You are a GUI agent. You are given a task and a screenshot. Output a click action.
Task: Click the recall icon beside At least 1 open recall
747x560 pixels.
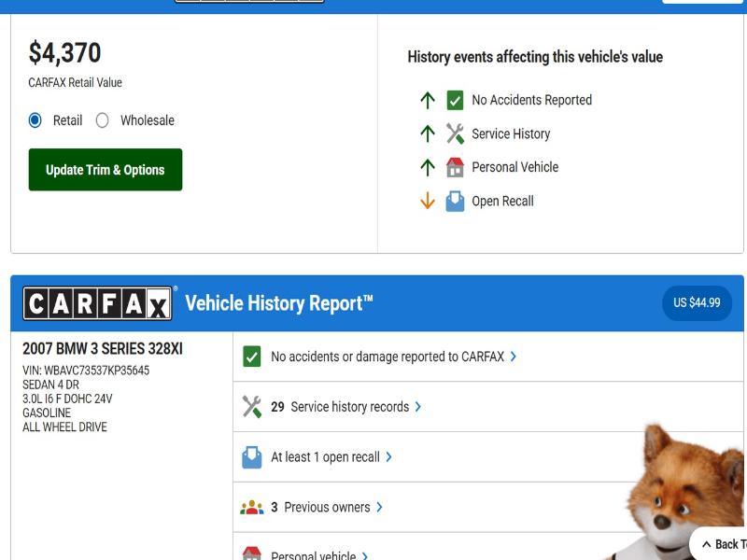point(251,457)
